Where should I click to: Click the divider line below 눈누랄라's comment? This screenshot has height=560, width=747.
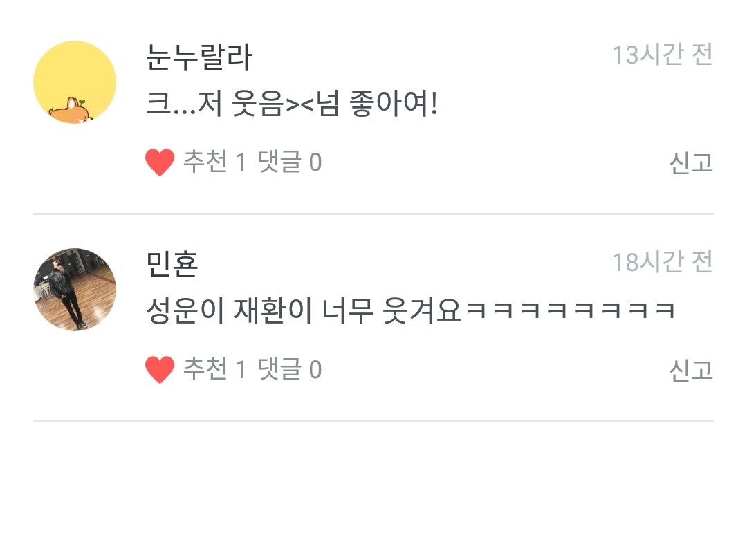tap(373, 214)
